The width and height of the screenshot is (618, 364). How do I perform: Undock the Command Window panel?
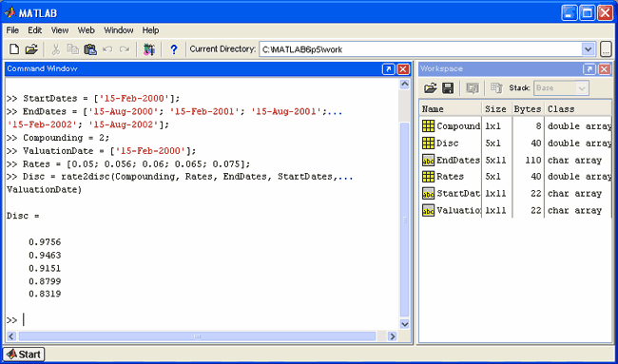click(x=388, y=69)
